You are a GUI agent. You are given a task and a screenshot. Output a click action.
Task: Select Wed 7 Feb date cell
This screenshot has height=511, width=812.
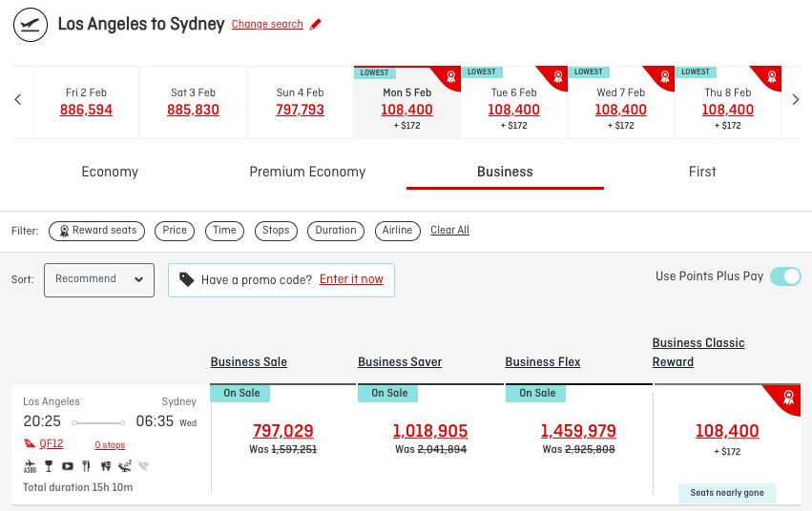(621, 102)
